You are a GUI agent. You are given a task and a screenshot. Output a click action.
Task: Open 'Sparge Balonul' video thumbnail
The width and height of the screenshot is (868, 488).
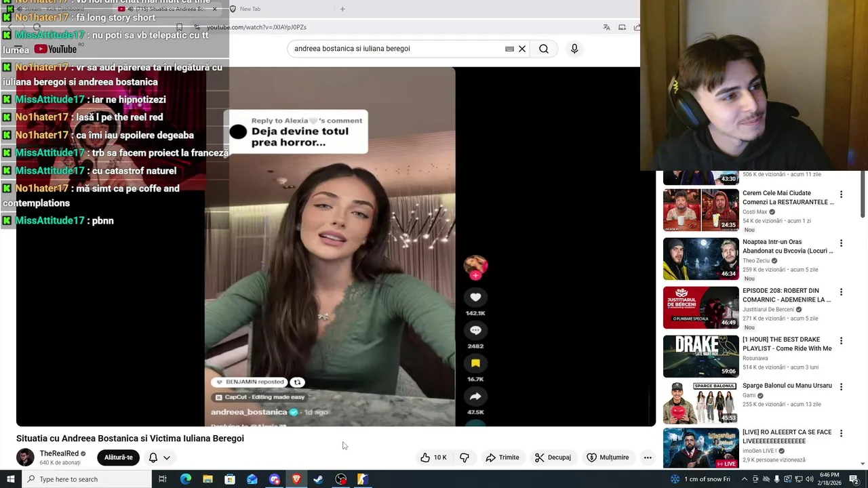point(701,403)
